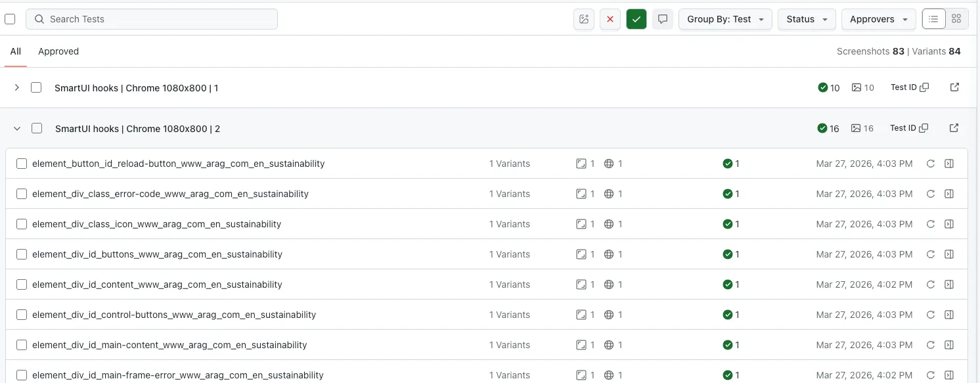The width and height of the screenshot is (980, 383).
Task: Refresh the element_button_id_reload-button row
Action: (x=931, y=164)
